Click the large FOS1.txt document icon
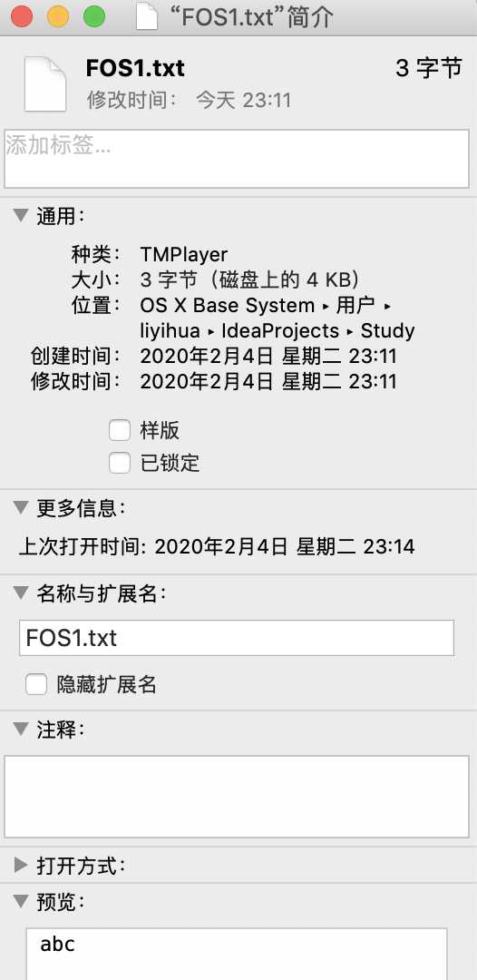Viewport: 477px width, 980px height. pyautogui.click(x=45, y=83)
